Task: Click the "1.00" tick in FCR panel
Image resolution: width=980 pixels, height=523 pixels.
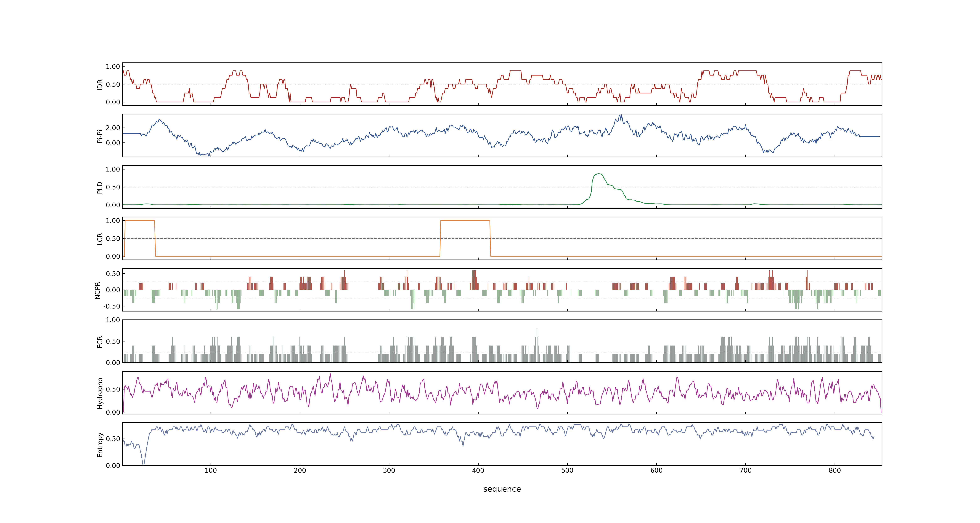Action: coord(113,320)
